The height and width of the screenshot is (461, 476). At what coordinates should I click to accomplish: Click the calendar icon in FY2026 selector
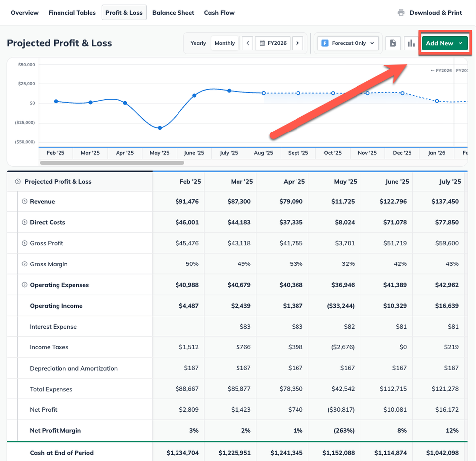click(x=262, y=43)
